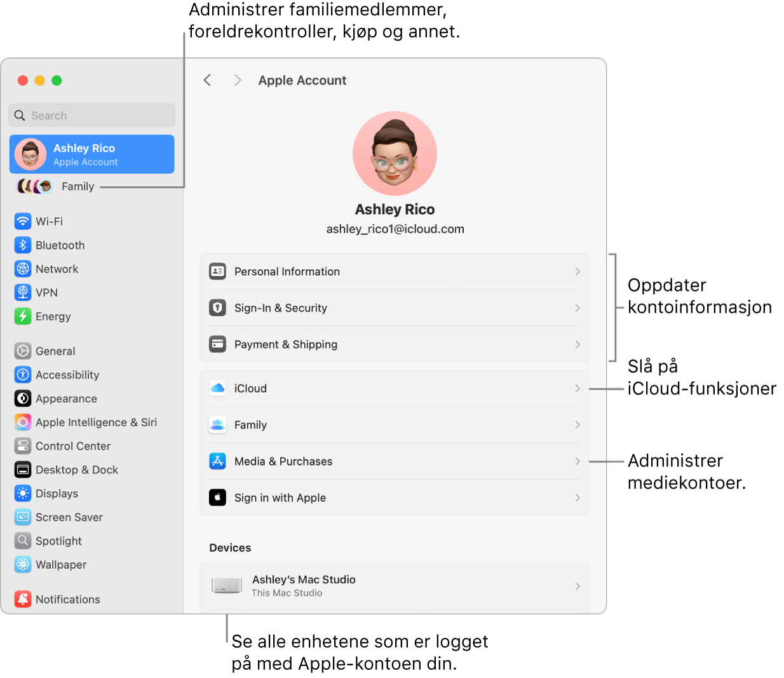Click the Apple Intelligence & Siri icon
784x678 pixels.
(23, 422)
